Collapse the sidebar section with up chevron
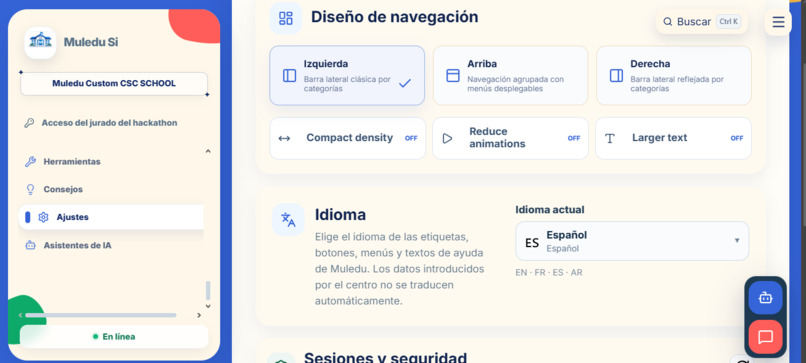The height and width of the screenshot is (363, 806). [x=208, y=151]
